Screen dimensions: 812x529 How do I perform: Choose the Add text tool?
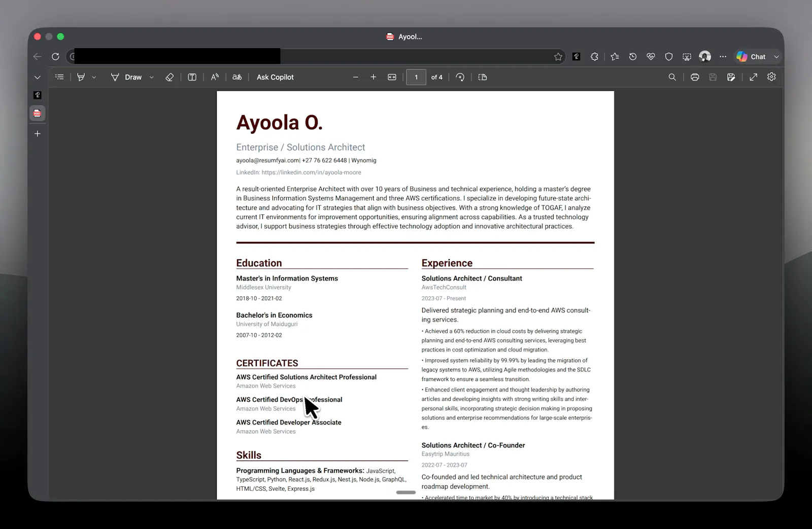(192, 77)
